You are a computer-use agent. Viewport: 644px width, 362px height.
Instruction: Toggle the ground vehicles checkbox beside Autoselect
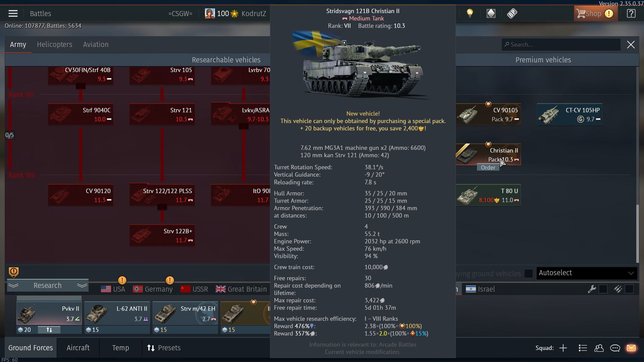[528, 274]
